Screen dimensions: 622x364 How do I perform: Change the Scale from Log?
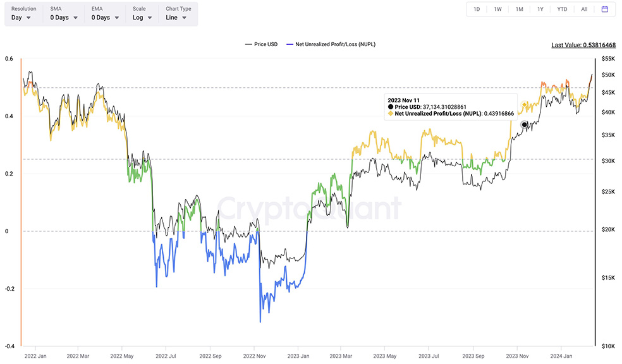tap(142, 18)
